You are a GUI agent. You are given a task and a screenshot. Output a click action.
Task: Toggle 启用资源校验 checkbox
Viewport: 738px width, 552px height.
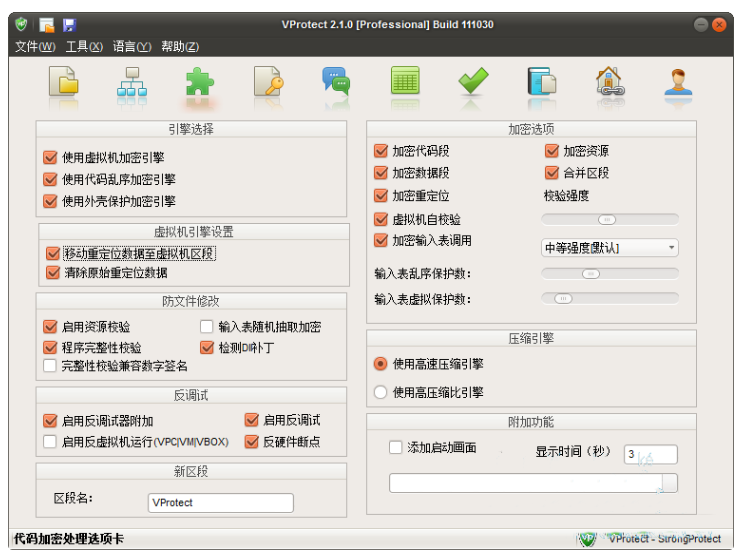tap(50, 327)
